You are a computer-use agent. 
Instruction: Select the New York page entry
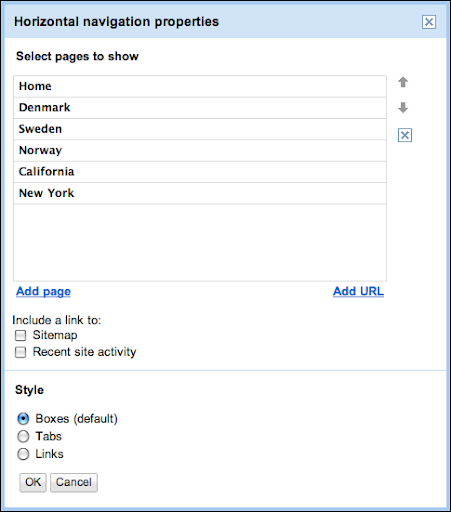point(200,193)
